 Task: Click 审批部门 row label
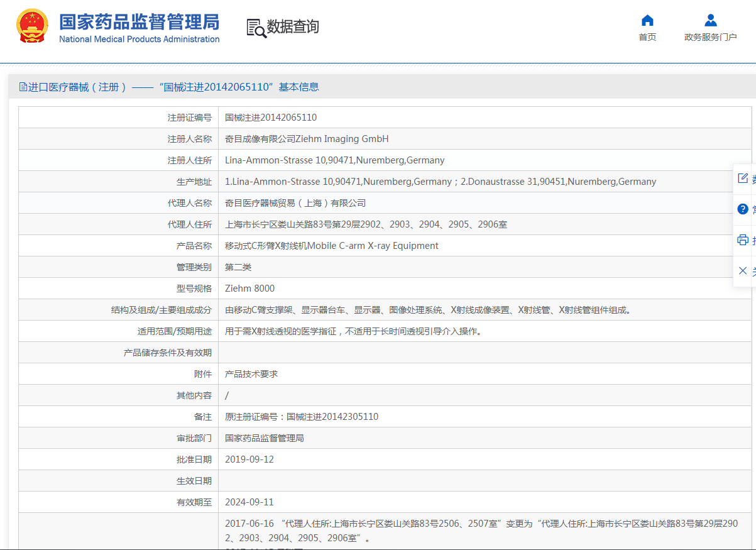point(194,438)
